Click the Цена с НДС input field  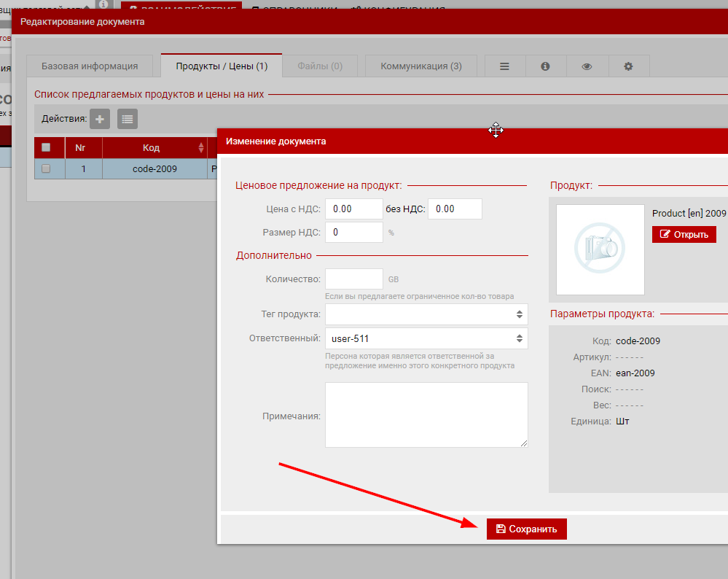click(353, 209)
